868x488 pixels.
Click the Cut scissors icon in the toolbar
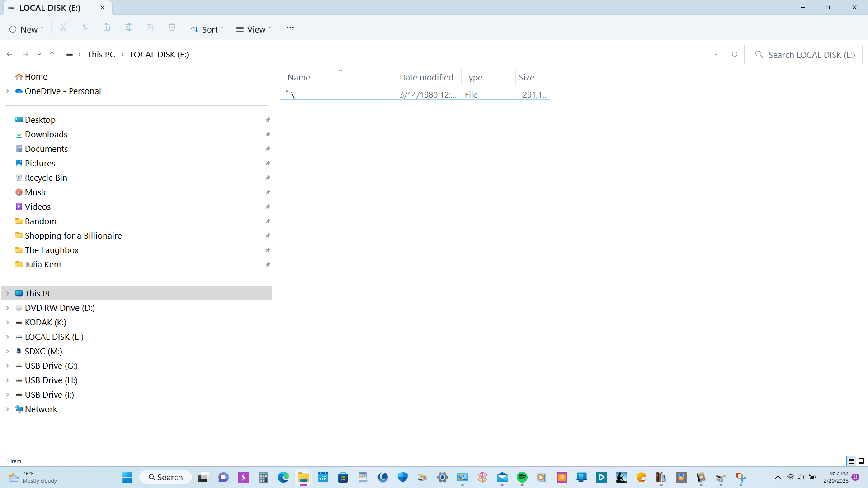tap(63, 28)
